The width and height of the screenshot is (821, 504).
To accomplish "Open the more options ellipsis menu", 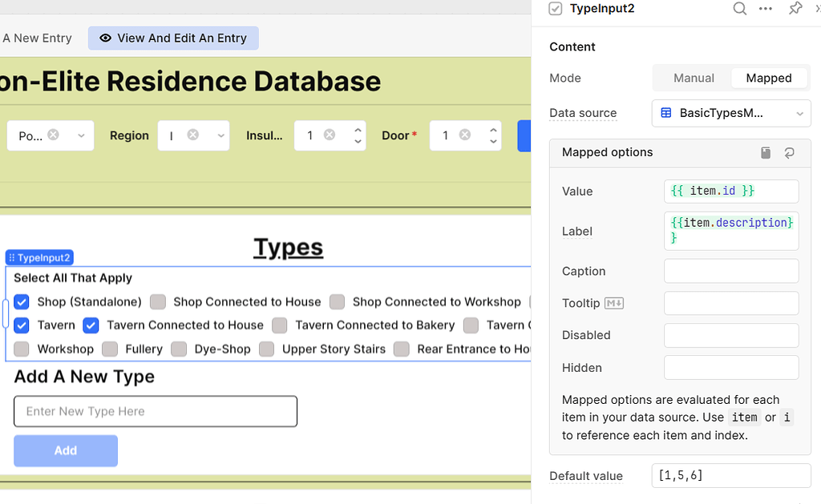I will [766, 8].
